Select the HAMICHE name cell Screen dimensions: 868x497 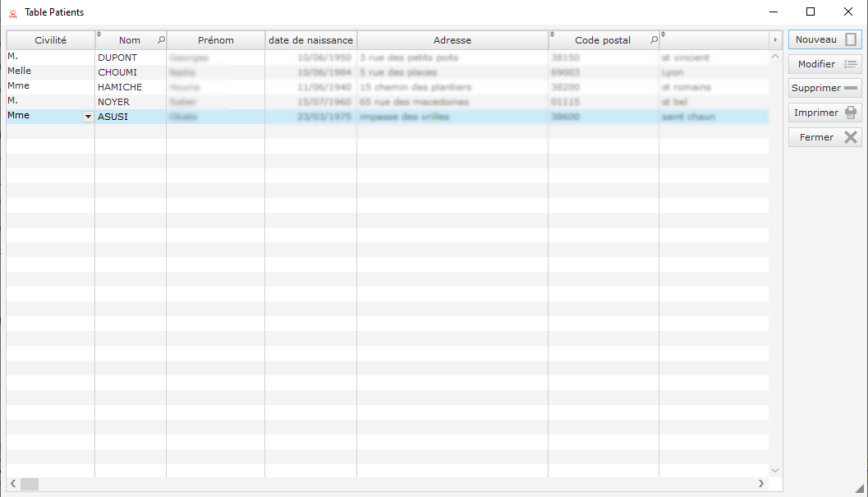(120, 87)
